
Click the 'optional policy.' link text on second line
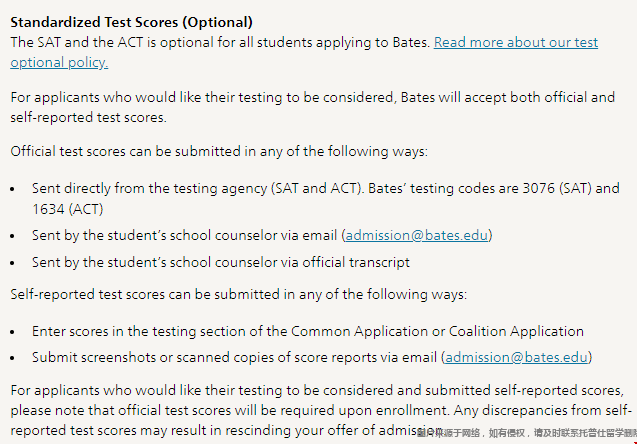pos(59,62)
